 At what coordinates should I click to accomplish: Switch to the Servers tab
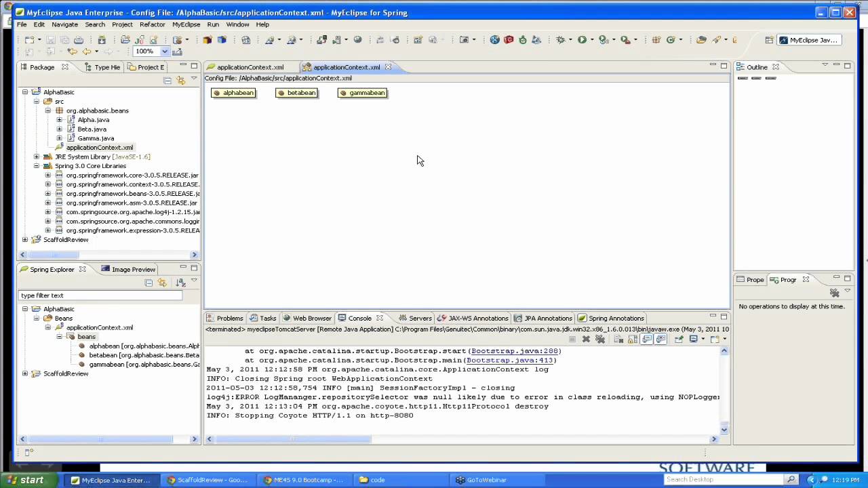point(415,318)
